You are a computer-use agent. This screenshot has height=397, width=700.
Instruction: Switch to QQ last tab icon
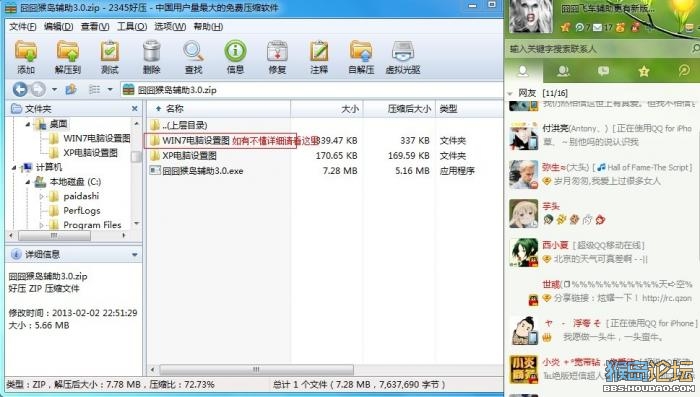tap(683, 71)
